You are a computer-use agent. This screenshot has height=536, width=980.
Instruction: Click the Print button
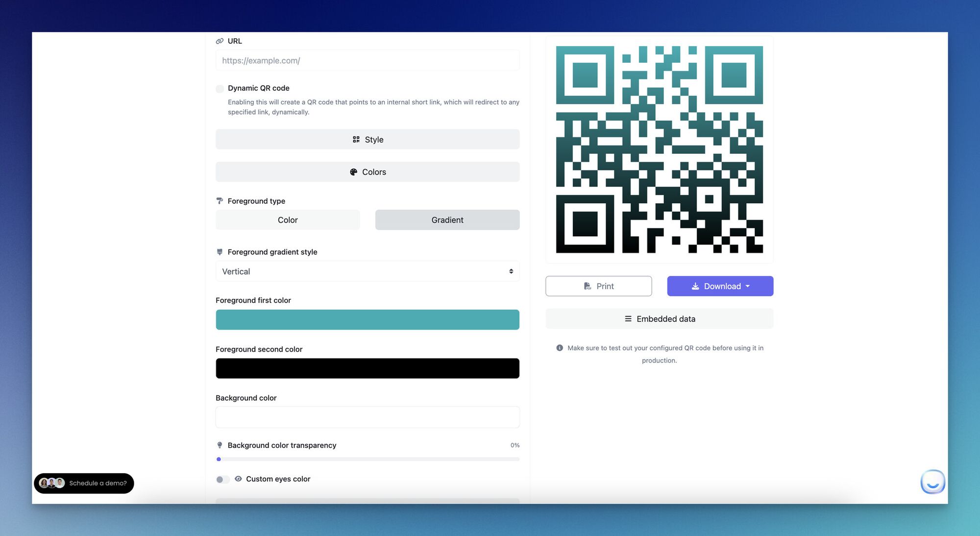[x=598, y=286]
